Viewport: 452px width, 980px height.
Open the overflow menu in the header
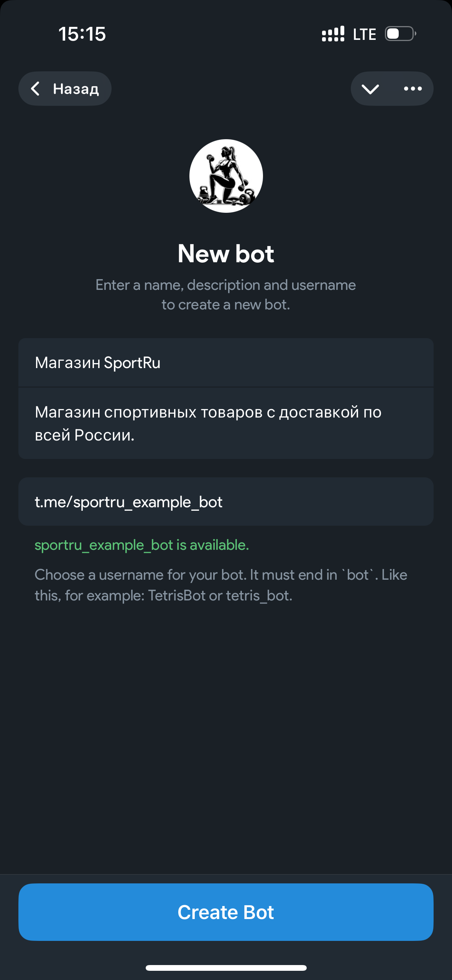pos(413,89)
